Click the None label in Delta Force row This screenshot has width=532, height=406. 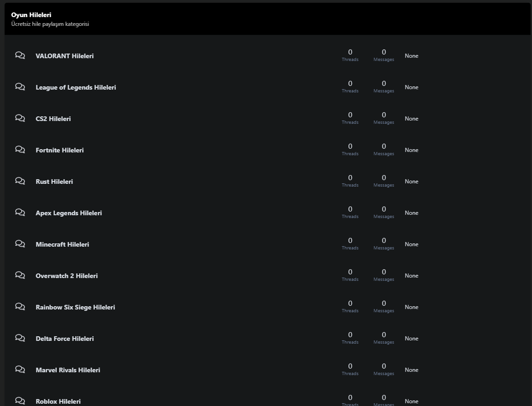pos(411,339)
